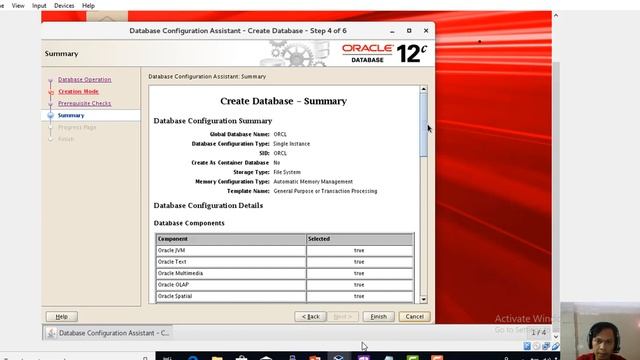This screenshot has width=640, height=360.
Task: Click the pen-shaped VirtualBox status icon
Action: pyautogui.click(x=555, y=346)
